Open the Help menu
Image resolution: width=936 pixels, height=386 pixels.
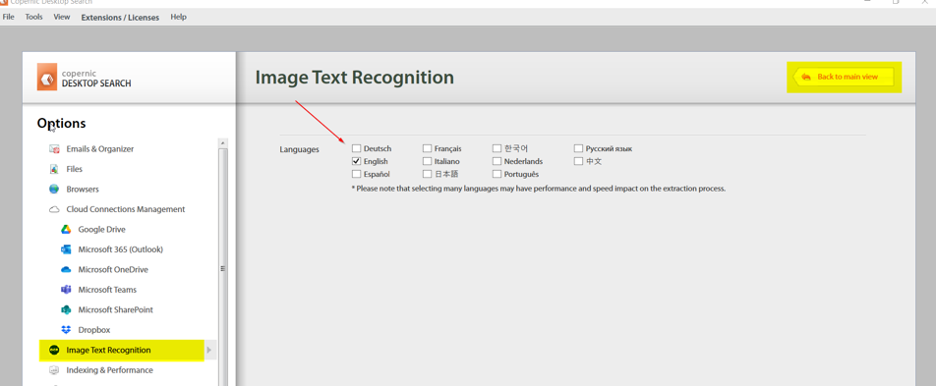pyautogui.click(x=178, y=17)
